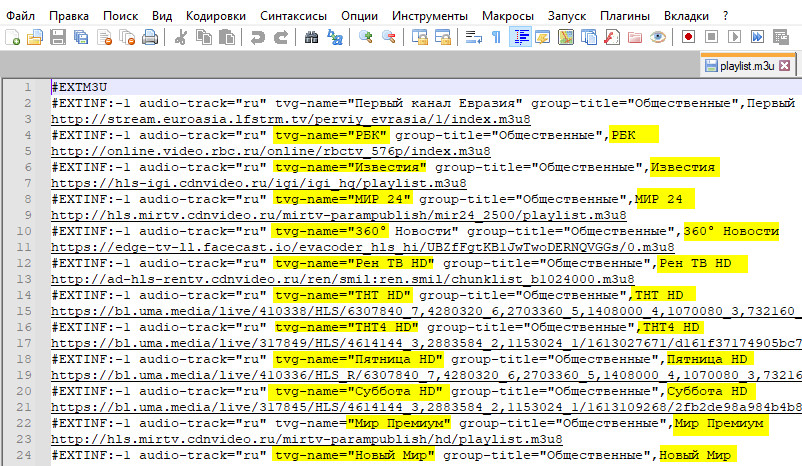Click highlighted tvg-name="РБК" text
The width and height of the screenshot is (802, 466).
(x=330, y=135)
